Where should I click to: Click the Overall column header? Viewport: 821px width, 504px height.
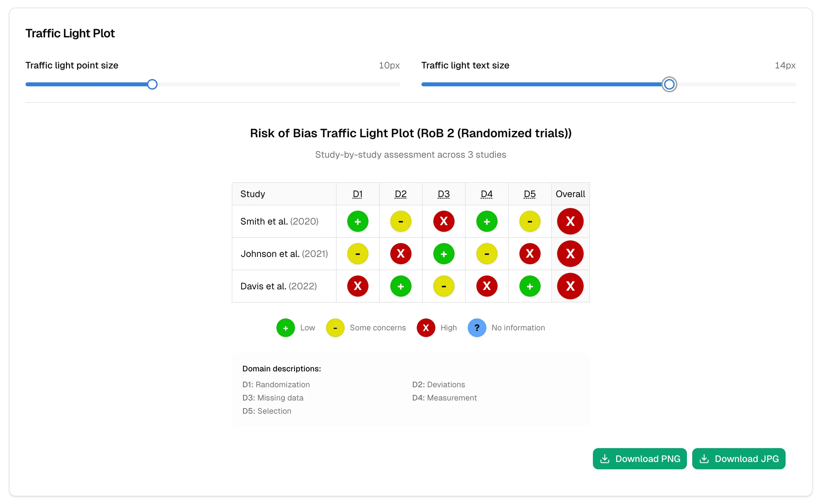tap(570, 194)
